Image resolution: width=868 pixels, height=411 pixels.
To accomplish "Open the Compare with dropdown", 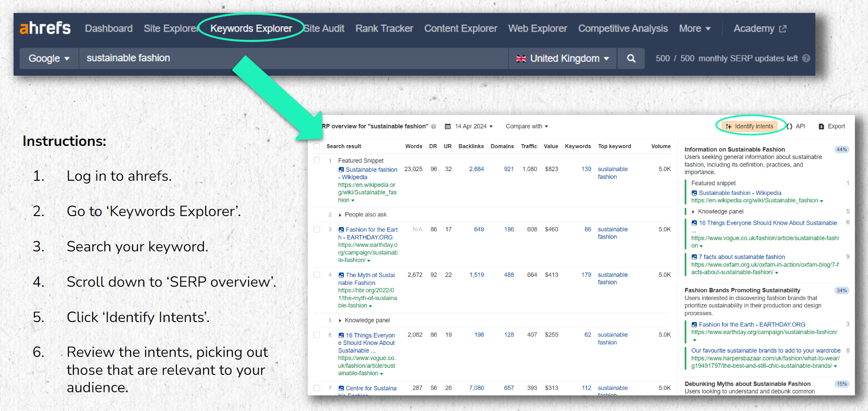I will pos(527,127).
